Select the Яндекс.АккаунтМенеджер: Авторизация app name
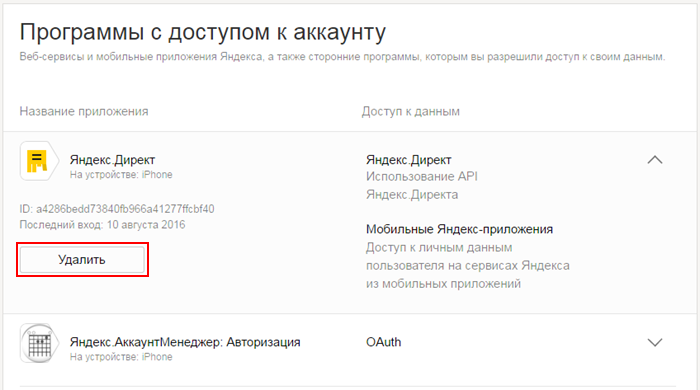Viewport: 700px width, 390px height. point(185,342)
